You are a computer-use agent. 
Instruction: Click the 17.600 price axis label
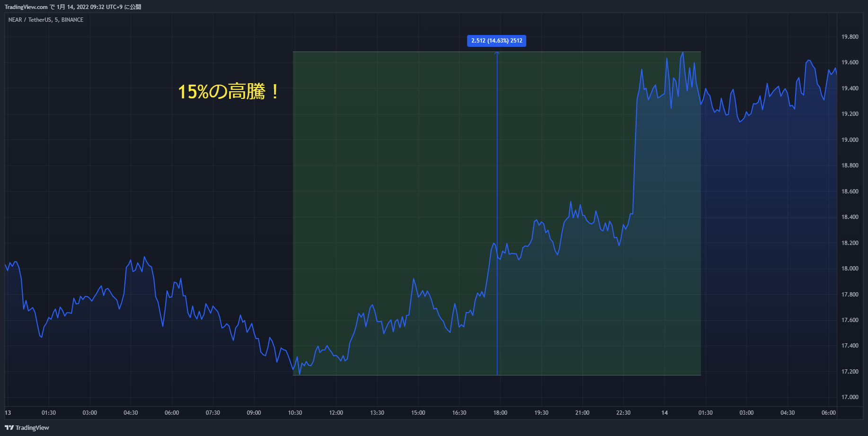pos(850,320)
